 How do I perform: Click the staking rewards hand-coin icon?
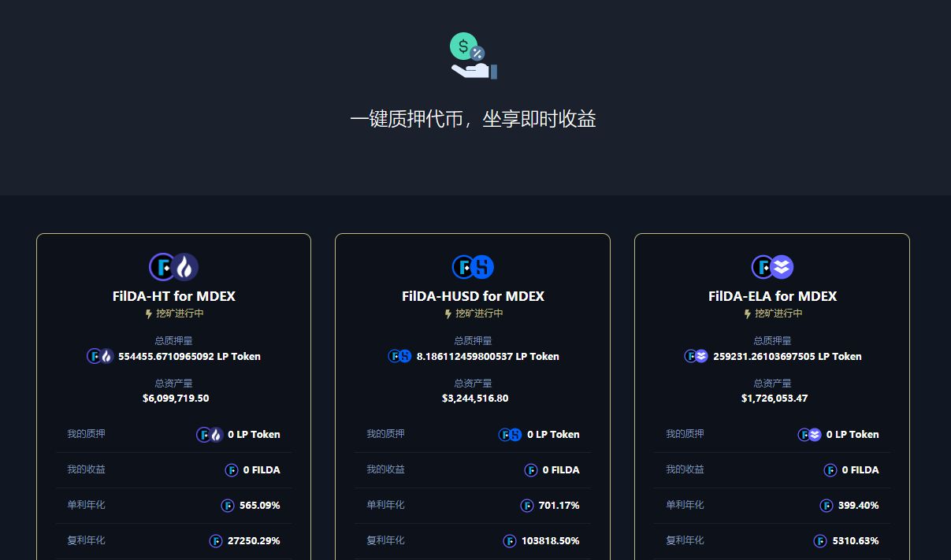click(474, 55)
